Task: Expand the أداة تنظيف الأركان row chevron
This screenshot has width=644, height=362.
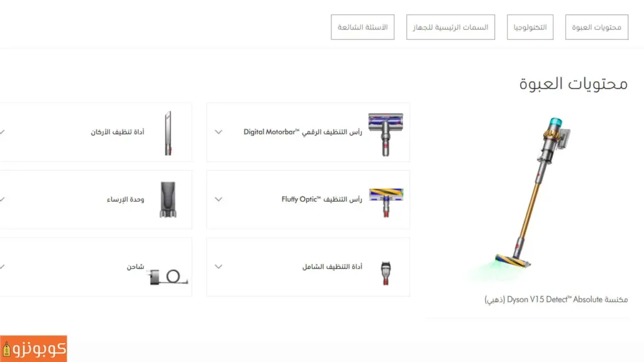Action: click(x=2, y=132)
